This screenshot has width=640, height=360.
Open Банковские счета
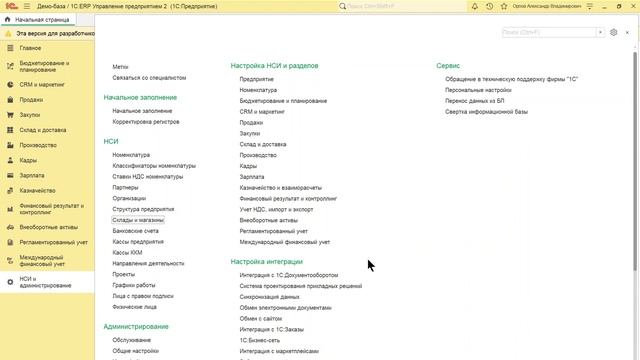pyautogui.click(x=136, y=231)
